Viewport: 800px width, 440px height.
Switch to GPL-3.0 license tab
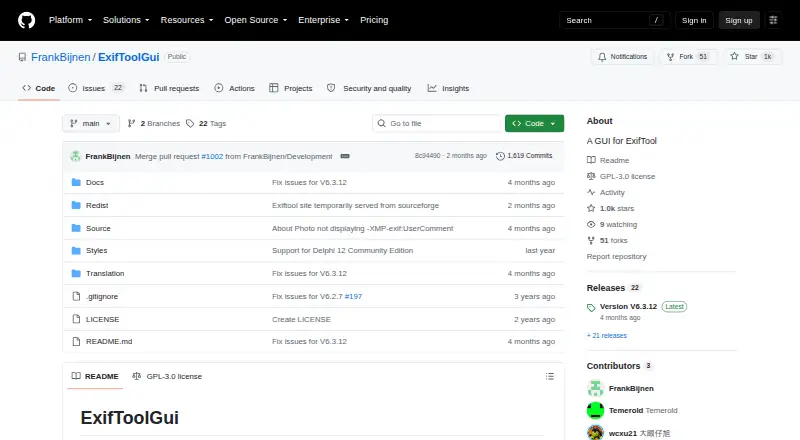point(167,376)
